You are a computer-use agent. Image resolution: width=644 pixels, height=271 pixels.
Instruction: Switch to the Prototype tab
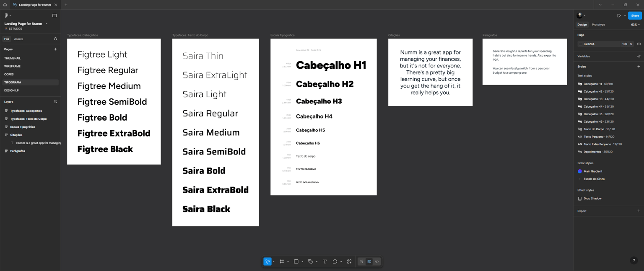tap(598, 25)
